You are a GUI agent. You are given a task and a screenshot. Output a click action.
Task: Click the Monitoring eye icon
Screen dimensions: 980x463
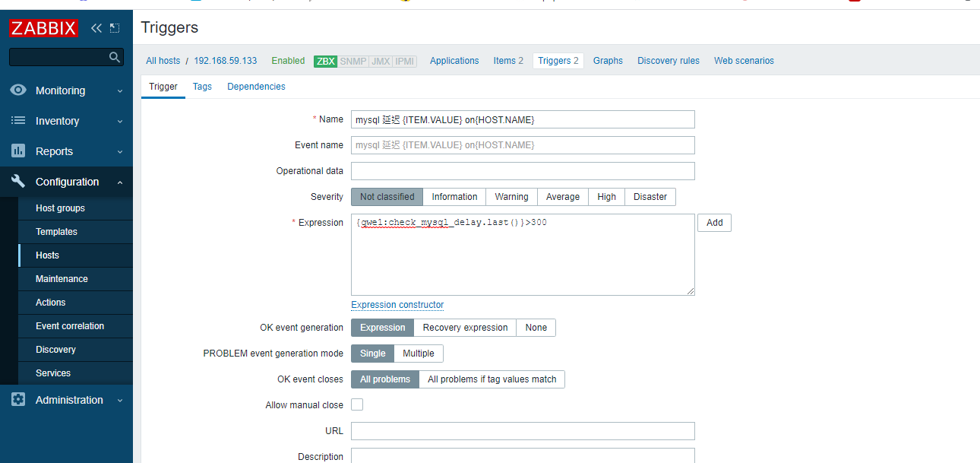(18, 90)
